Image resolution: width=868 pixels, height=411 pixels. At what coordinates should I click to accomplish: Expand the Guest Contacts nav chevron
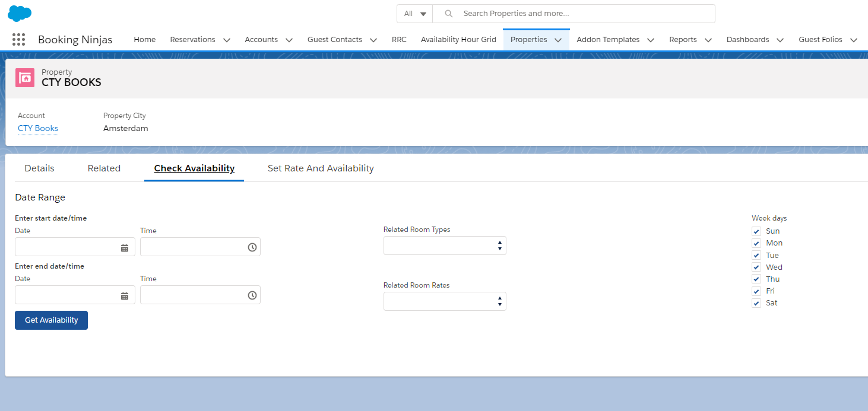click(x=373, y=40)
